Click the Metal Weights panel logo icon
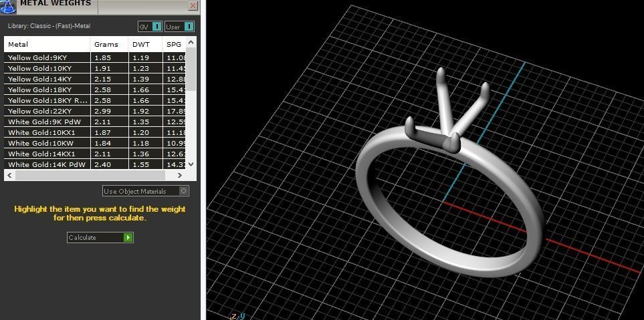Viewport: 644px width, 320px height. coord(8,6)
